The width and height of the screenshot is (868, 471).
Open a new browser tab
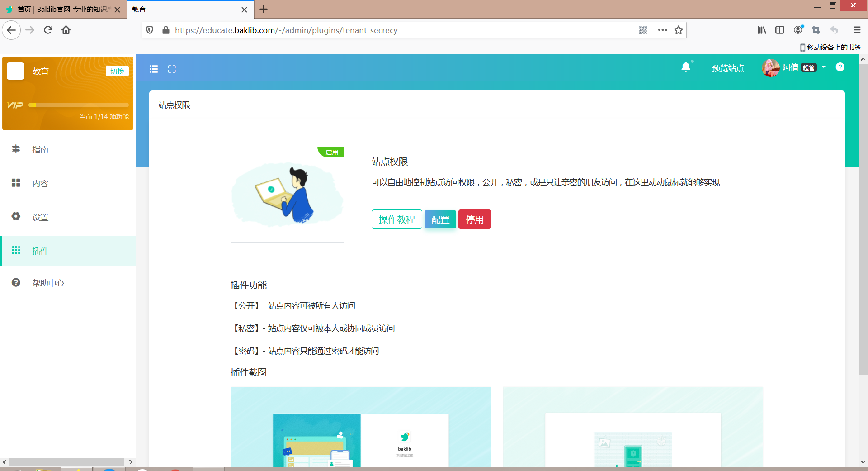[x=264, y=9]
